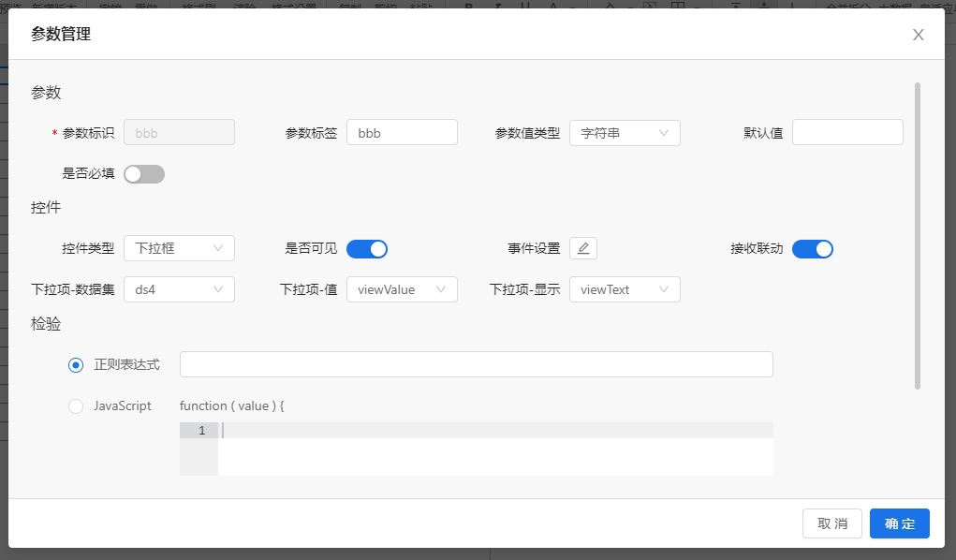
Task: Open the event settings edit icon
Action: point(582,248)
